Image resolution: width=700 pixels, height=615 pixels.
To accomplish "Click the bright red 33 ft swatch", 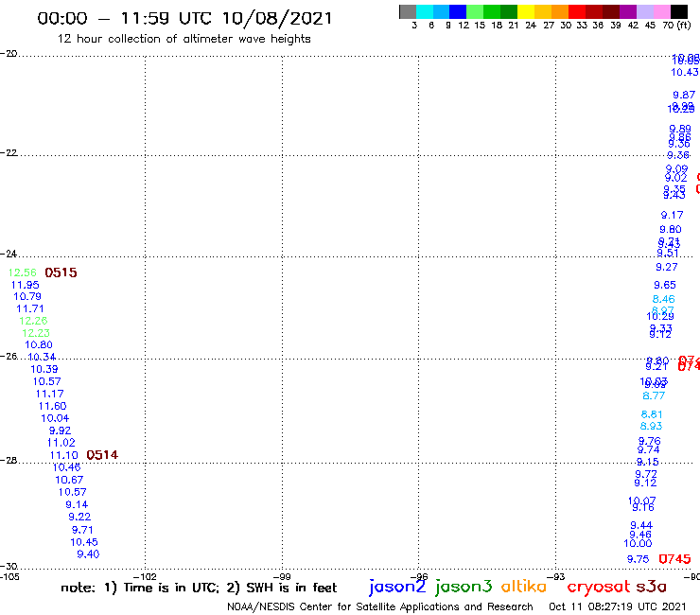I will pos(576,12).
